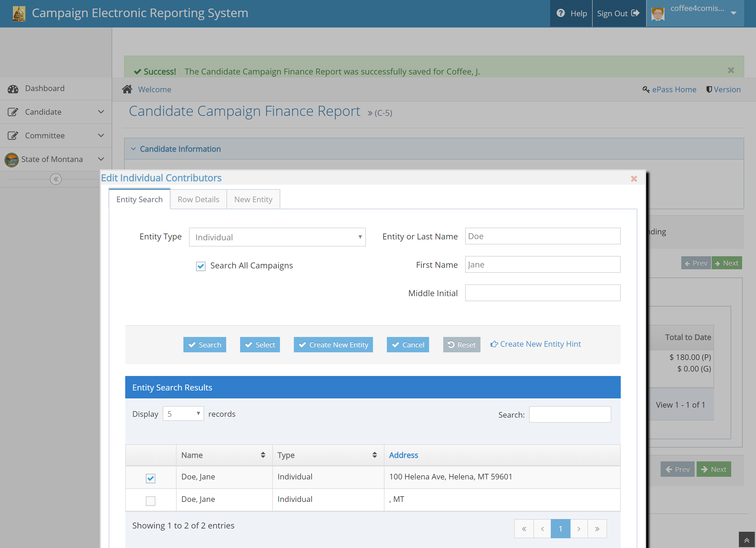The image size is (756, 548).
Task: Click the Create New Entity button
Action: click(333, 345)
